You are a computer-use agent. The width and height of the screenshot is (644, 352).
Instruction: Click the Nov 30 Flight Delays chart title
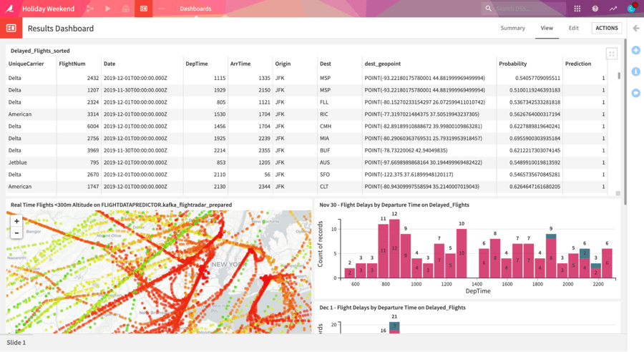point(394,205)
